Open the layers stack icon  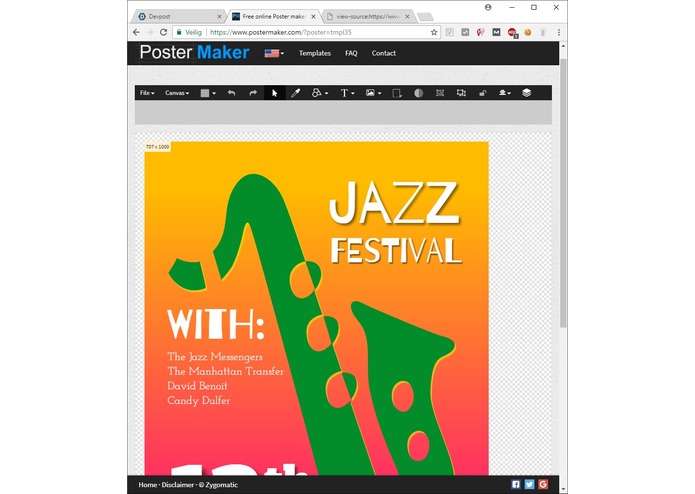pyautogui.click(x=526, y=93)
